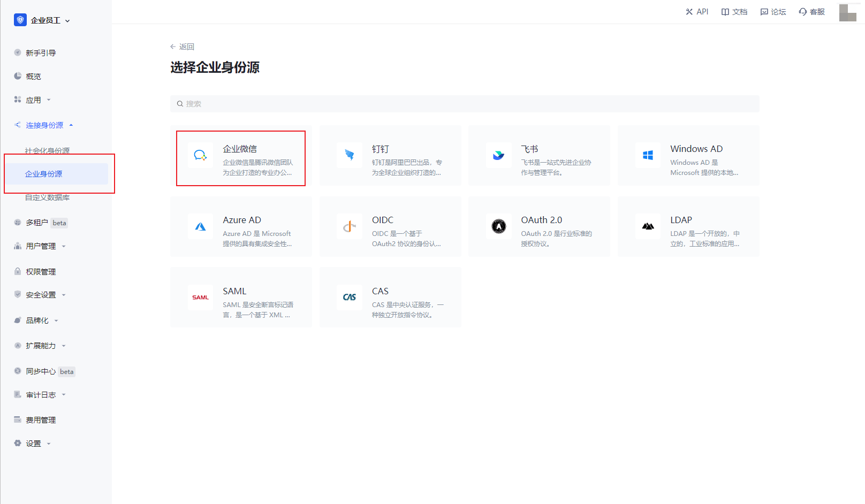Expand the 用户管理 sidebar menu

(x=41, y=246)
